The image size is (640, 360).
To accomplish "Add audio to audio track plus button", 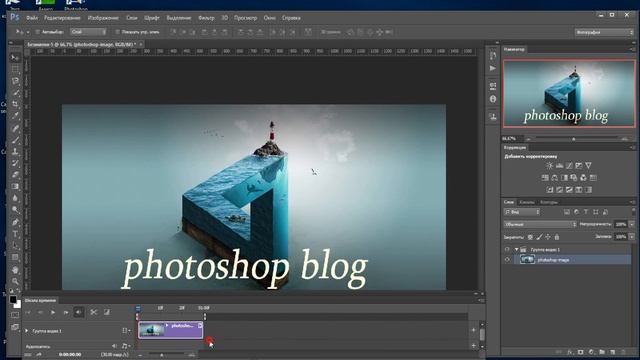I will pyautogui.click(x=473, y=346).
